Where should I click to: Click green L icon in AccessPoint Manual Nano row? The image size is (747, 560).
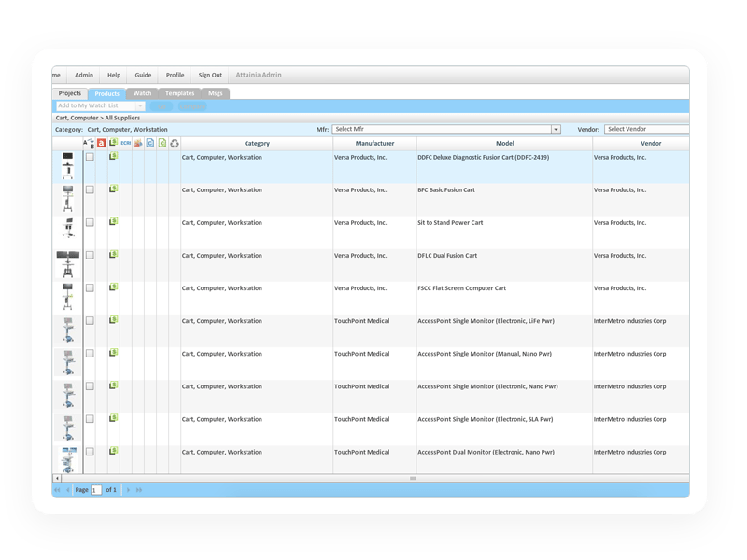point(113,353)
